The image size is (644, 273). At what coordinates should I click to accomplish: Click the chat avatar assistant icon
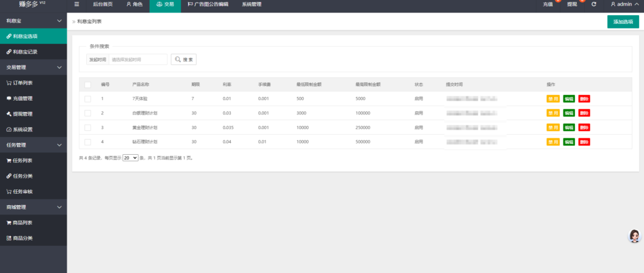point(635,236)
